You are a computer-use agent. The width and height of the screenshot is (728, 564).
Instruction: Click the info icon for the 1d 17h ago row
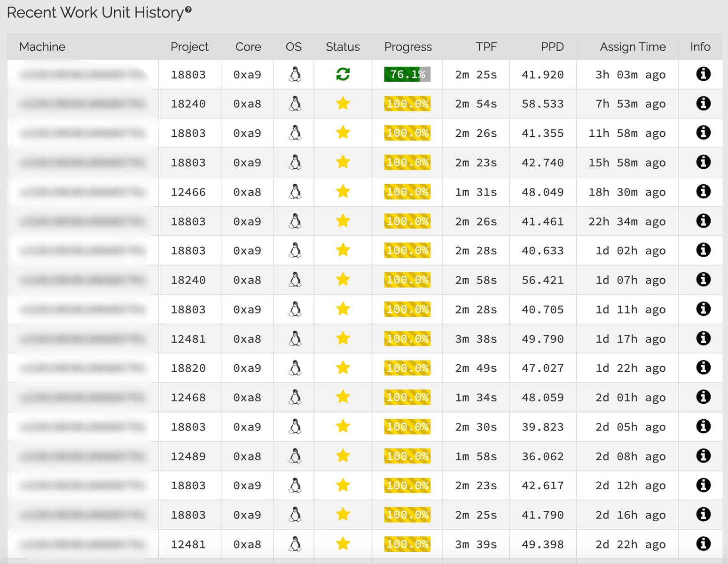[x=703, y=338]
